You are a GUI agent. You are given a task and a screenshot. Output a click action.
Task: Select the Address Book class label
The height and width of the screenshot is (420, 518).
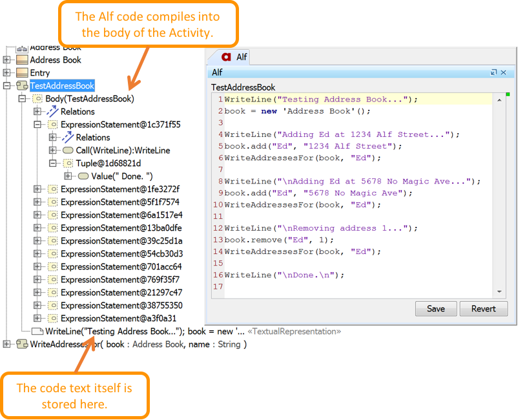coord(56,60)
